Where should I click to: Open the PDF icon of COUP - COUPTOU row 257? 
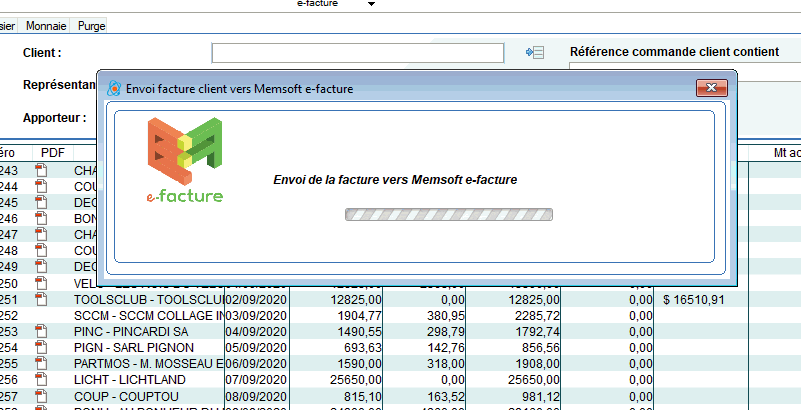coord(41,396)
